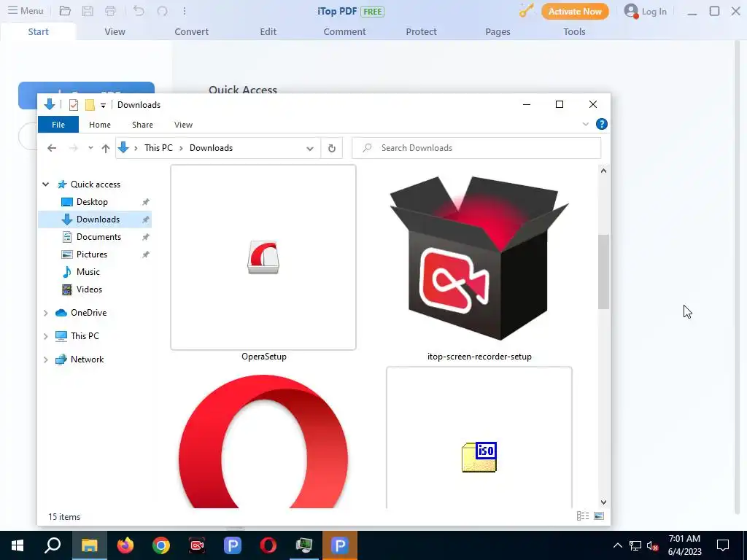The image size is (747, 560).
Task: Click the Explorer scroll down arrow
Action: click(x=603, y=502)
